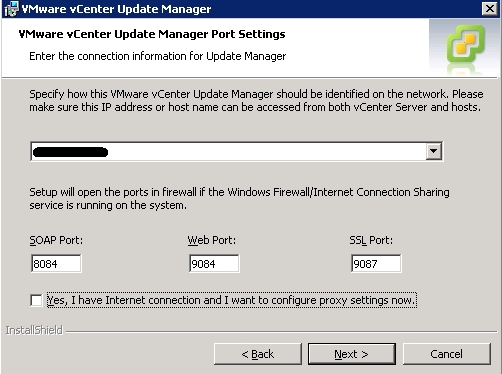Click the Web Port input field
Screen dimensions: 502x374
tap(214, 264)
